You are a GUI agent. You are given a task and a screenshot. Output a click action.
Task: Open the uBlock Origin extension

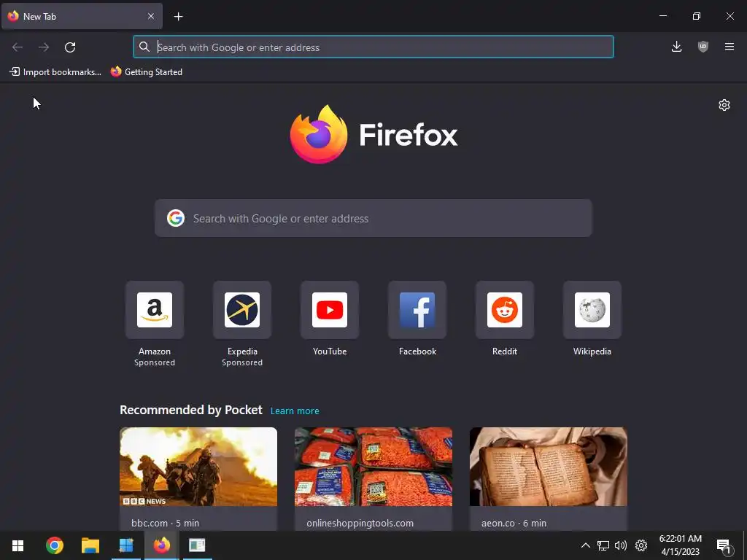pos(703,47)
